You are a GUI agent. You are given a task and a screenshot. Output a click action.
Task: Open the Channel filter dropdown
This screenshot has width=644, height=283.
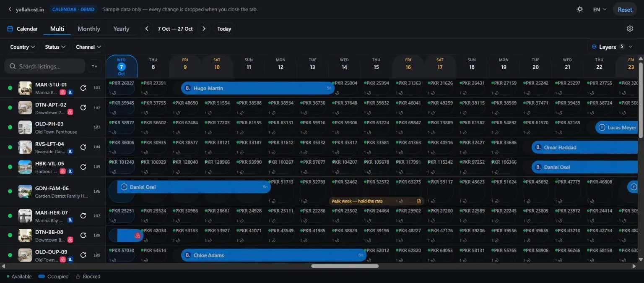tap(88, 47)
